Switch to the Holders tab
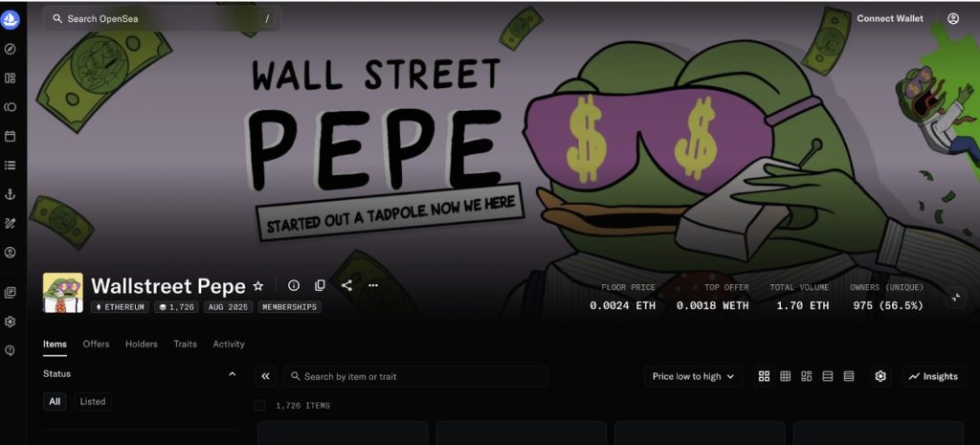Screen dimensions: 980x445 click(142, 344)
